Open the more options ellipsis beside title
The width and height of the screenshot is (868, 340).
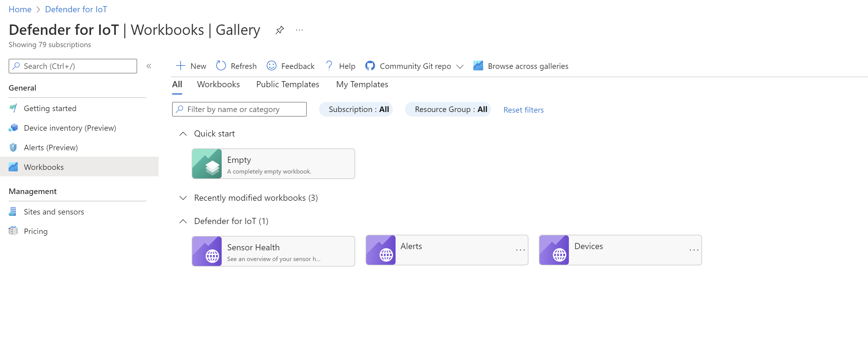pyautogui.click(x=299, y=30)
